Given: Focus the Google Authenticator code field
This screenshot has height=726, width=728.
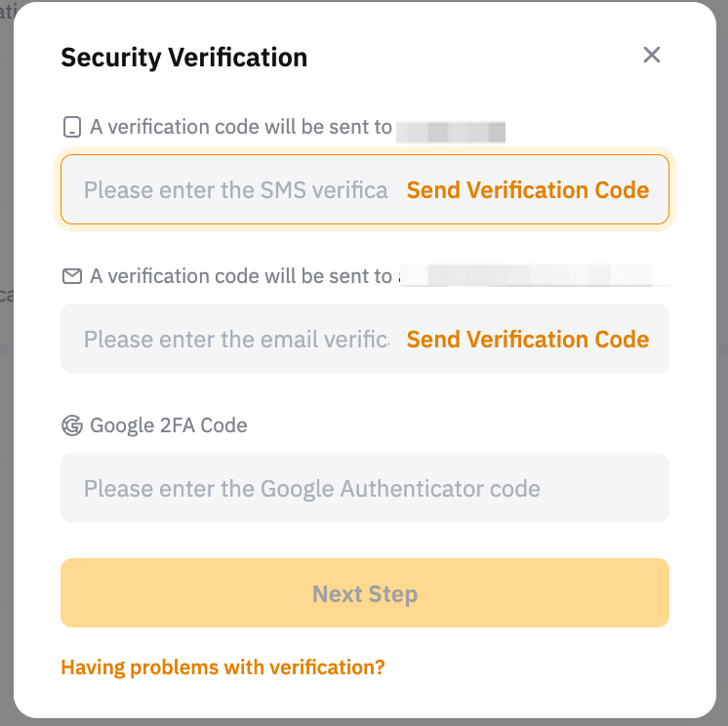Looking at the screenshot, I should 364,488.
